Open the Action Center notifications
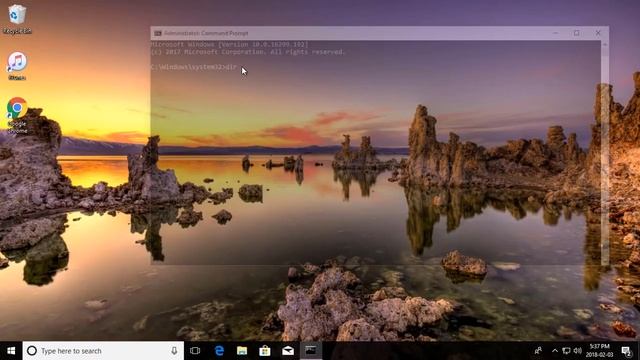The image size is (640, 360). (627, 351)
